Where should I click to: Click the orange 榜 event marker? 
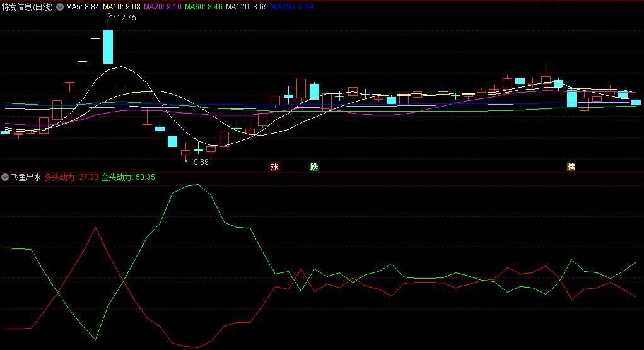click(x=571, y=167)
